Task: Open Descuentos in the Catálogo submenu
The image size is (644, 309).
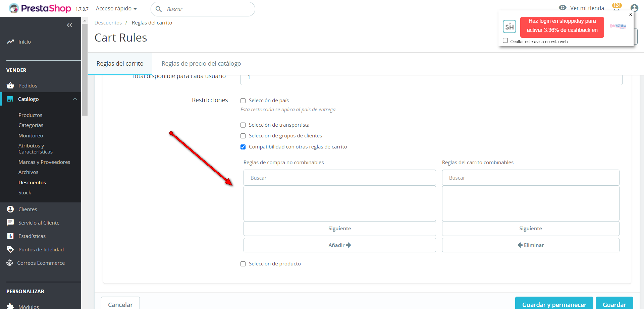Action: pos(32,182)
